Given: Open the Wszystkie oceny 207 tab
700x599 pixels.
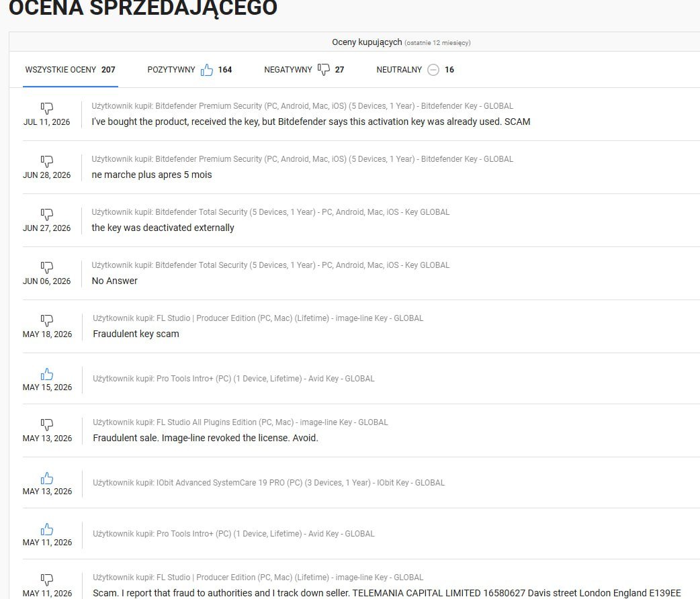Looking at the screenshot, I should pyautogui.click(x=70, y=70).
